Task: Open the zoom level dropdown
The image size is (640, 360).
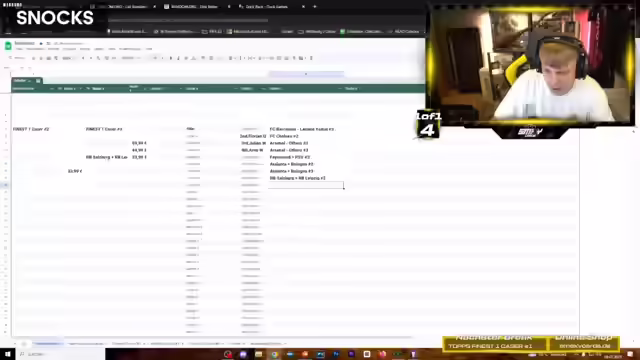Action: (68, 58)
